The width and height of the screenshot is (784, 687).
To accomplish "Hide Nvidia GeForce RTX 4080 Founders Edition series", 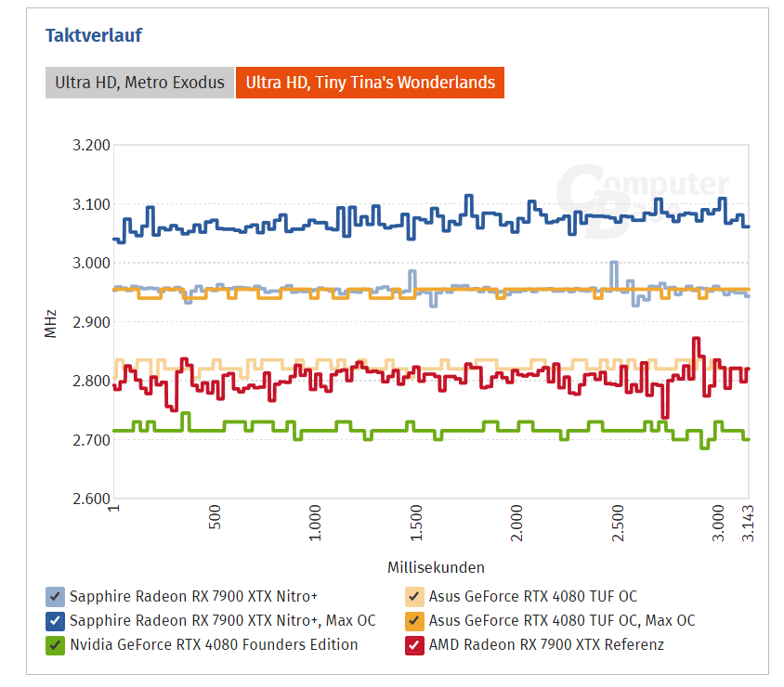I will (x=56, y=645).
